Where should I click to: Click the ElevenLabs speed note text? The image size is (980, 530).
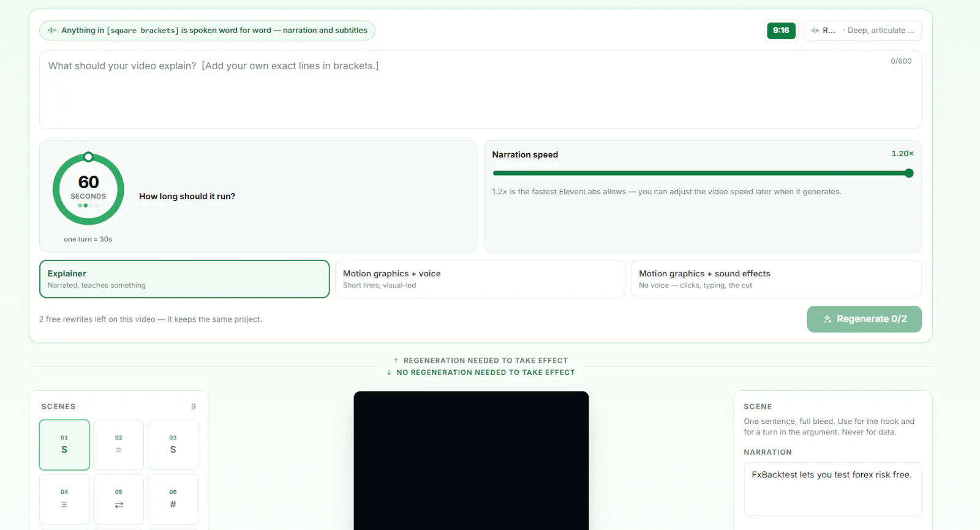666,192
